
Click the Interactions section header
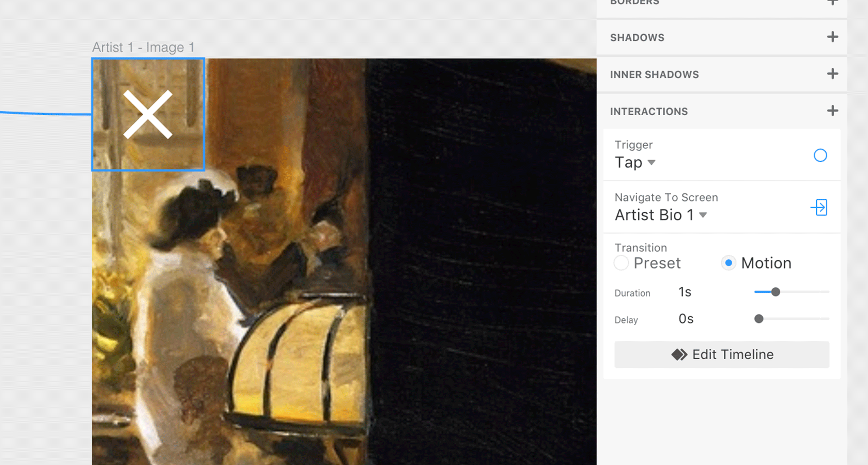(x=649, y=112)
